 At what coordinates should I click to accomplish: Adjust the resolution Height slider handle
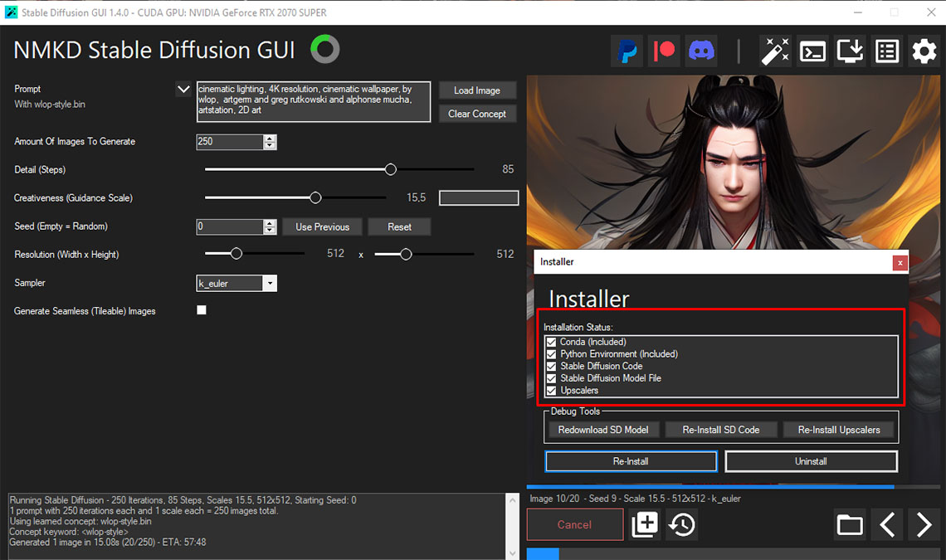(x=406, y=254)
